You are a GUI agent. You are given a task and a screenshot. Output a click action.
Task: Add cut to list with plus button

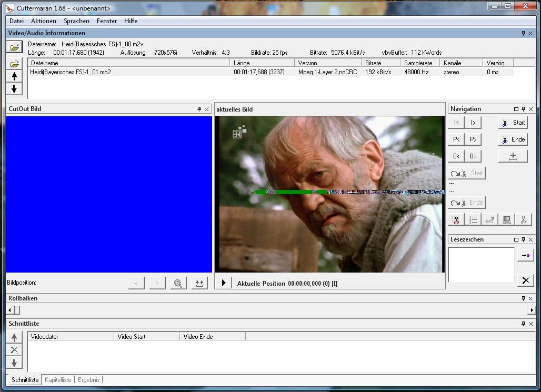click(x=513, y=156)
